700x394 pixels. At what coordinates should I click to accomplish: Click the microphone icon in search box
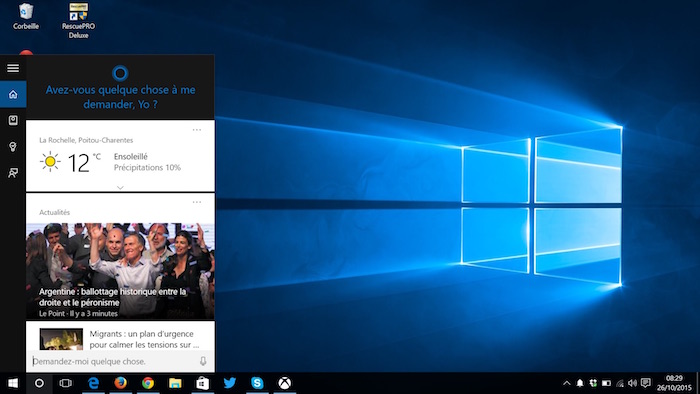click(203, 361)
